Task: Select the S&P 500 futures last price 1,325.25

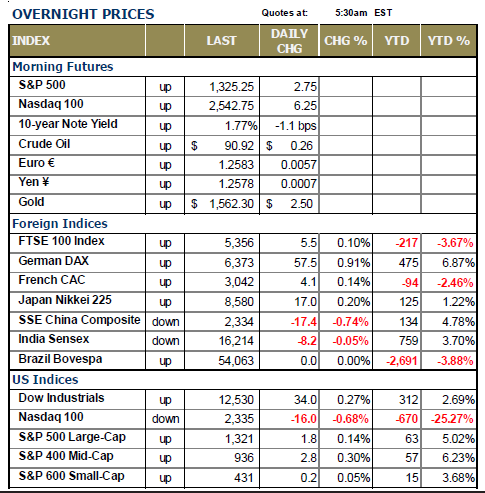Action: (x=231, y=87)
